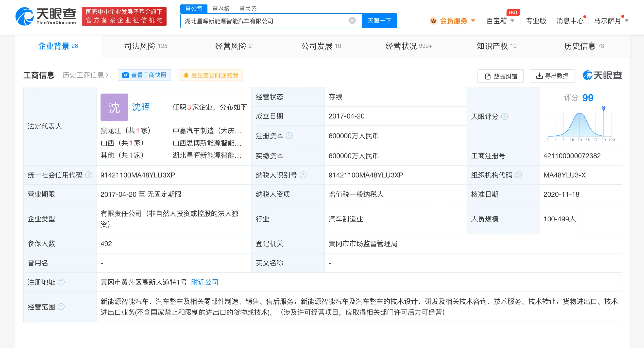Clear the search box with X icon

pyautogui.click(x=352, y=20)
